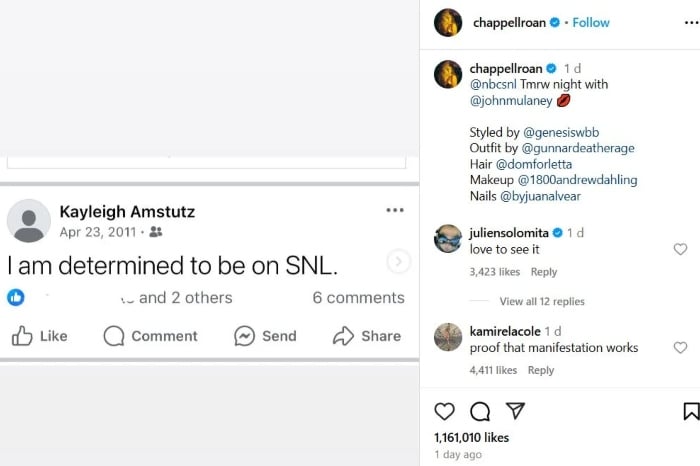Image resolution: width=700 pixels, height=466 pixels.
Task: Save post with bookmark icon
Action: click(x=690, y=411)
